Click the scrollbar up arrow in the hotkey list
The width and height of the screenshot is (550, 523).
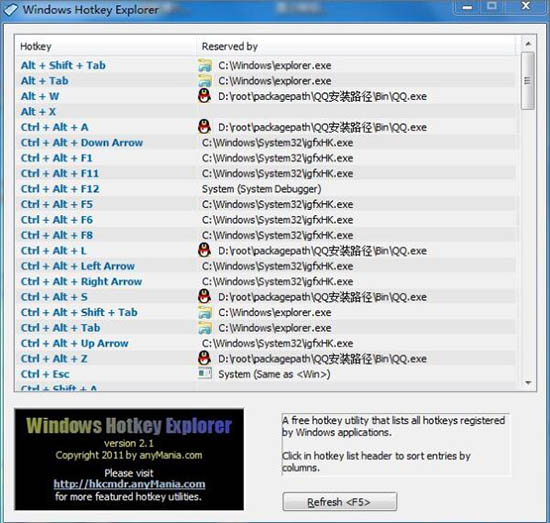pos(528,44)
